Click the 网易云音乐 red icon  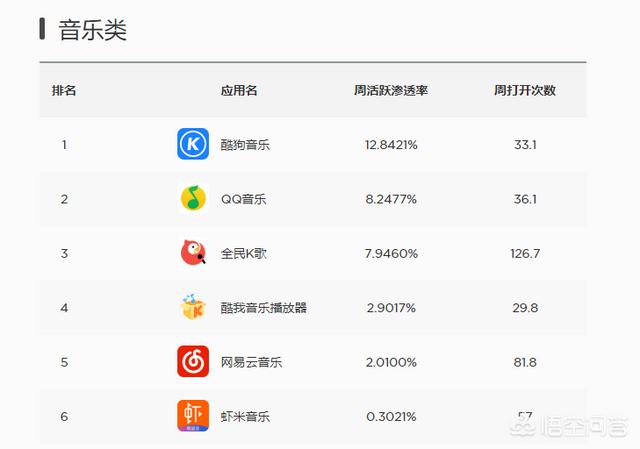pos(193,361)
